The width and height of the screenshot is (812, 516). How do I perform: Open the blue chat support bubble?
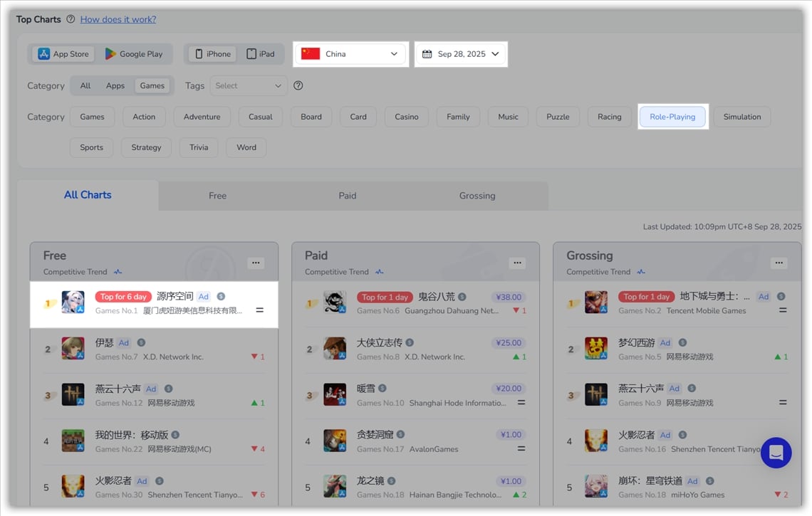point(776,453)
